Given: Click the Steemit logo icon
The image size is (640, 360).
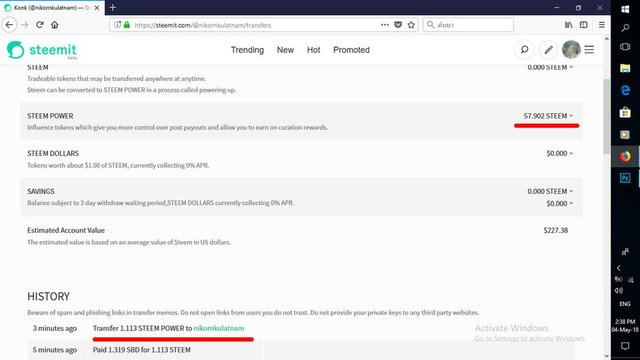Looking at the screenshot, I should [16, 50].
